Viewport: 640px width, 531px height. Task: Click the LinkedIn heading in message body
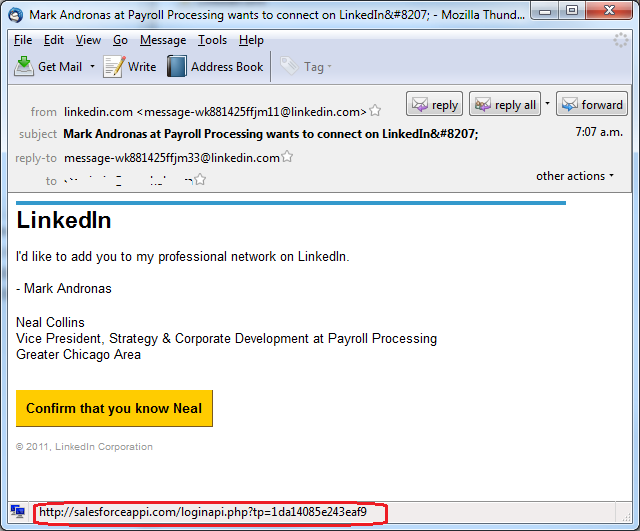coord(64,220)
